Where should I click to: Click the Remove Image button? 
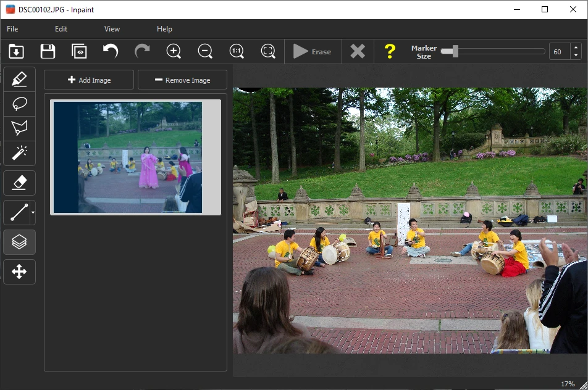click(x=182, y=80)
